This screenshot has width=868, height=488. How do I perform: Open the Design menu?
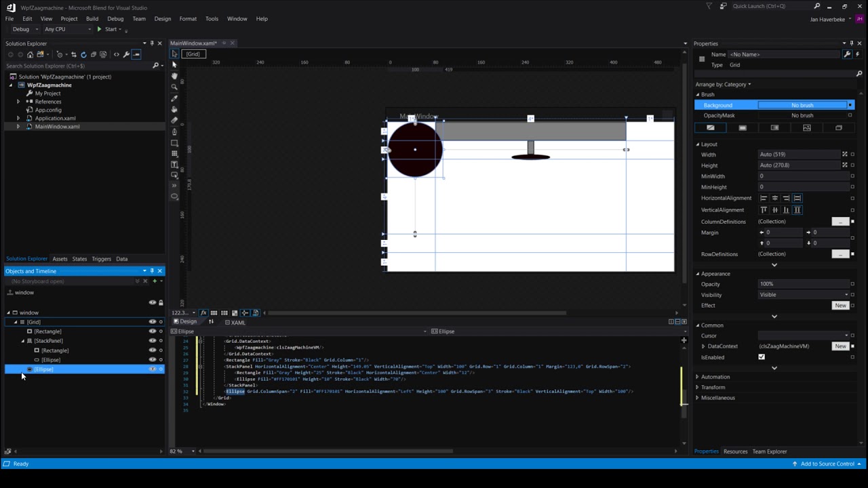click(x=163, y=19)
